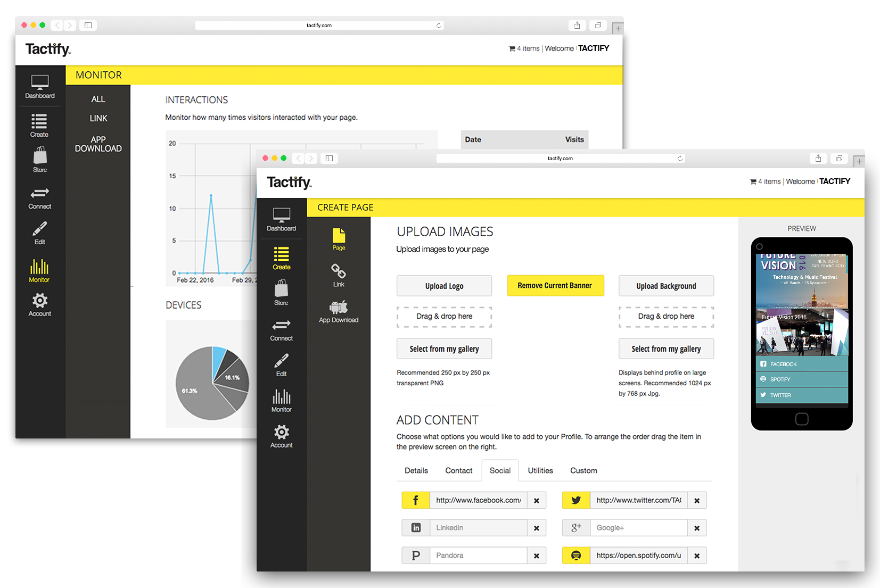Screen dimensions: 880x588
Task: Click FACEBOOK row in phone preview
Action: [x=802, y=364]
